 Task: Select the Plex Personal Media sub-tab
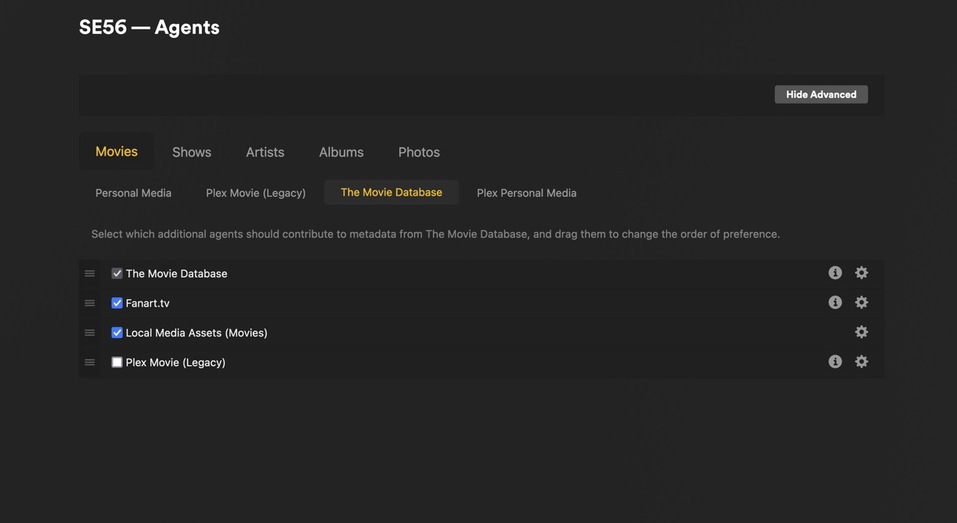(527, 193)
